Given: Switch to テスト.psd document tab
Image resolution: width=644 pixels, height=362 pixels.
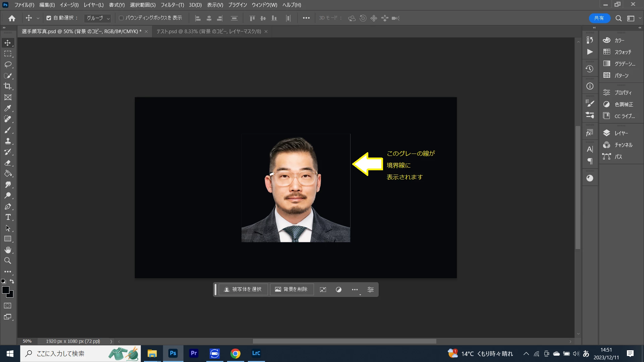Looking at the screenshot, I should tap(209, 32).
